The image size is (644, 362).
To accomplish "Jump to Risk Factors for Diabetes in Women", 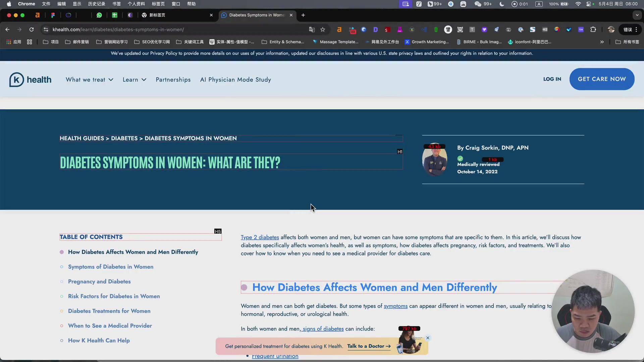I will (114, 296).
